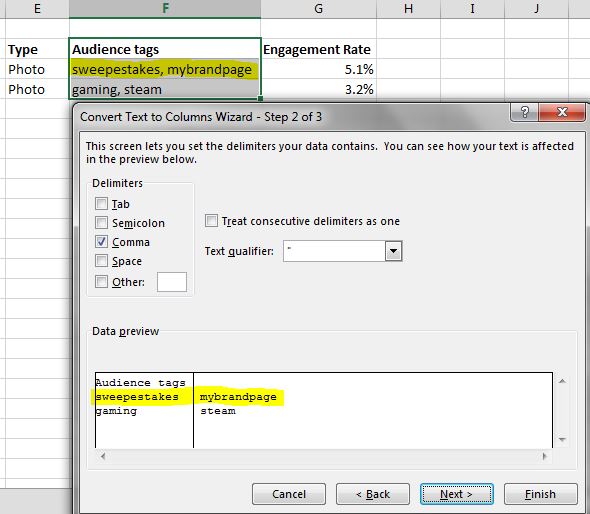Screen dimensions: 590x514
Task: Click 'mybrandpage' column in data preview
Action: click(238, 397)
